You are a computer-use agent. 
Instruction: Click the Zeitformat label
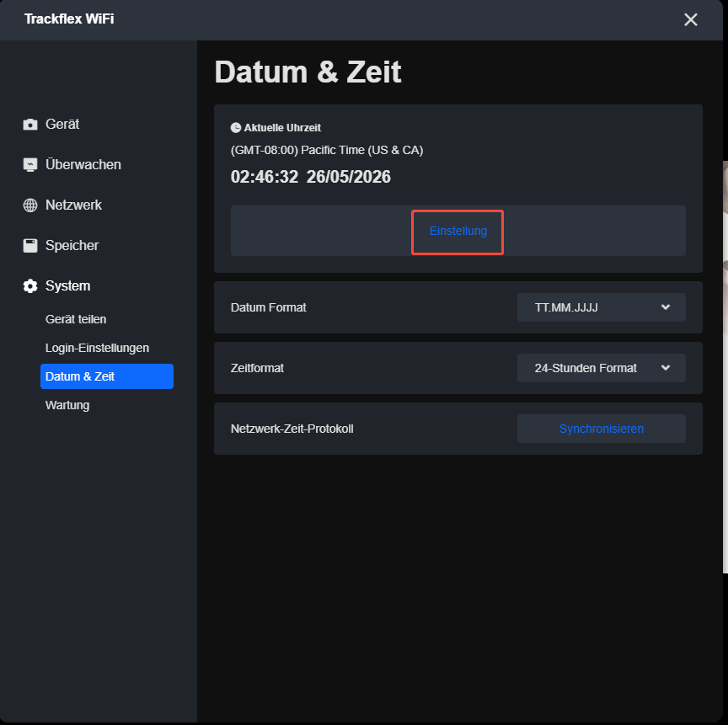pyautogui.click(x=257, y=368)
